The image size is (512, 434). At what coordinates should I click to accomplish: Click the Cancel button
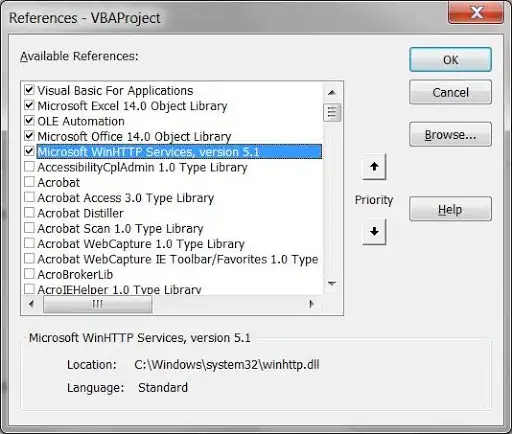coord(450,92)
